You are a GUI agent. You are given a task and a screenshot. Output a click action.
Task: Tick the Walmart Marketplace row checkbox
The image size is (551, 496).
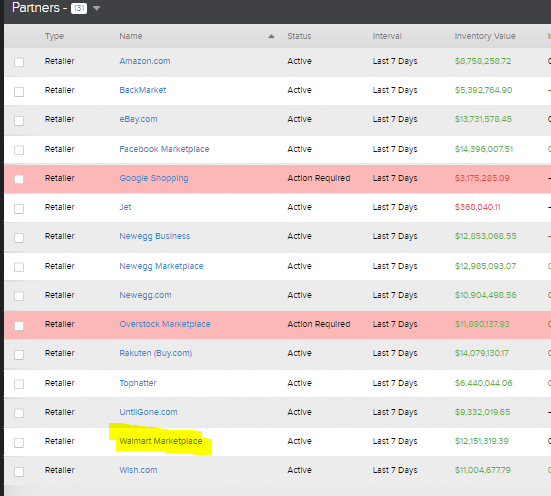(19, 443)
